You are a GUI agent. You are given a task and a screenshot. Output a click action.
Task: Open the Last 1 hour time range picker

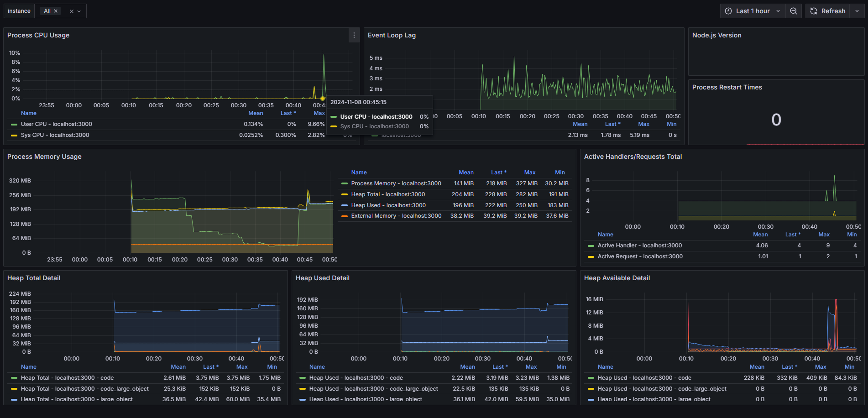(x=753, y=11)
